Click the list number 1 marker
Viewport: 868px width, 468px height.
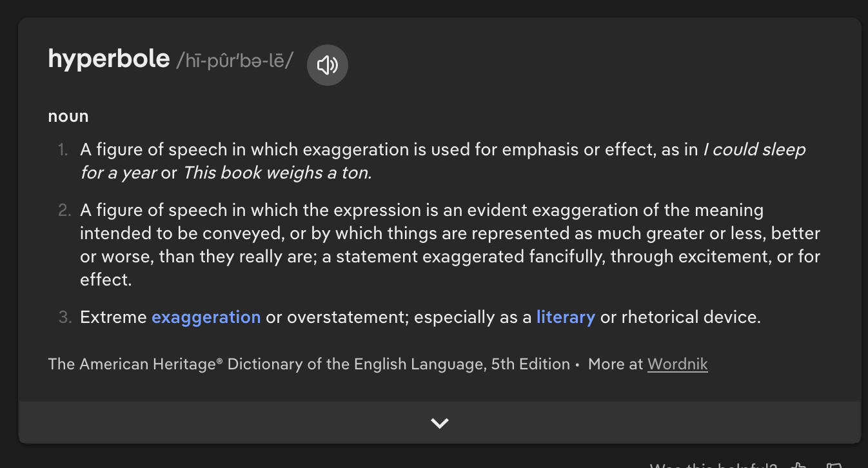pos(63,150)
